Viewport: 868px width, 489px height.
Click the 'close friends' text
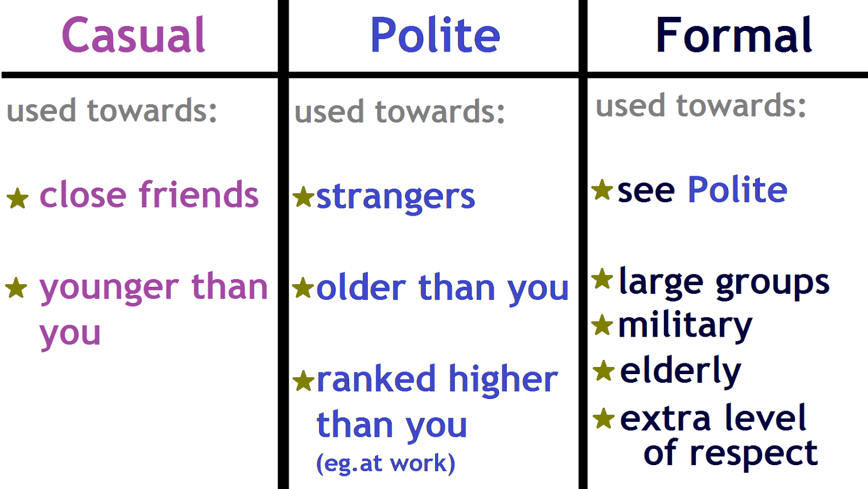point(149,195)
